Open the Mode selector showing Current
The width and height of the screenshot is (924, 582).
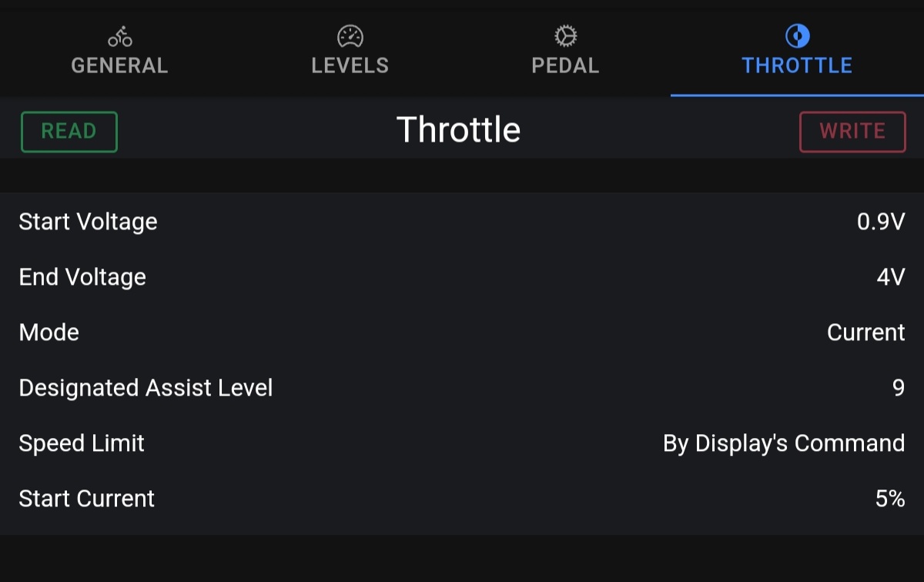(865, 333)
